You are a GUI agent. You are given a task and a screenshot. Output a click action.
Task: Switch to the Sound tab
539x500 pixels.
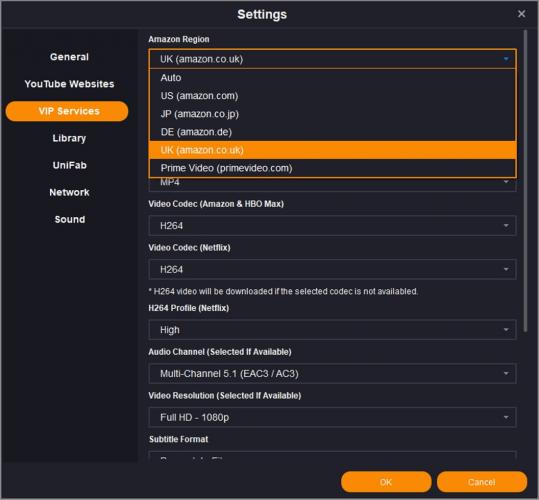click(x=69, y=220)
